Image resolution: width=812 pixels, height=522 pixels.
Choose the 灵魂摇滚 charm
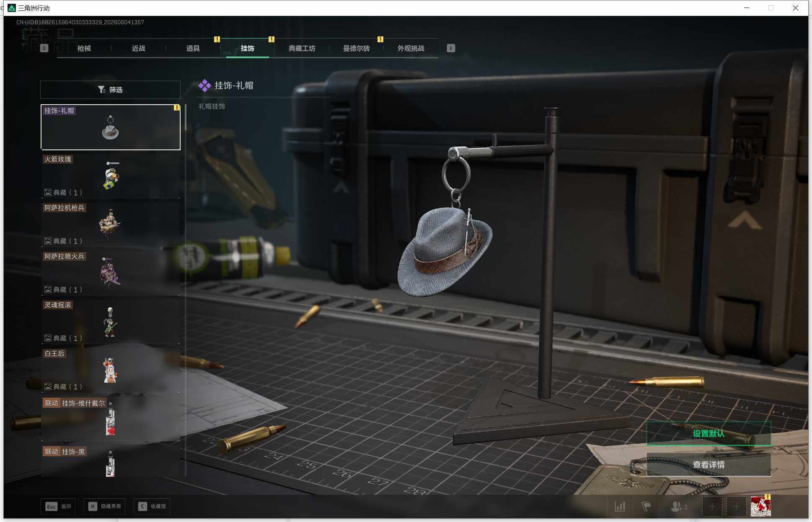[x=111, y=321]
